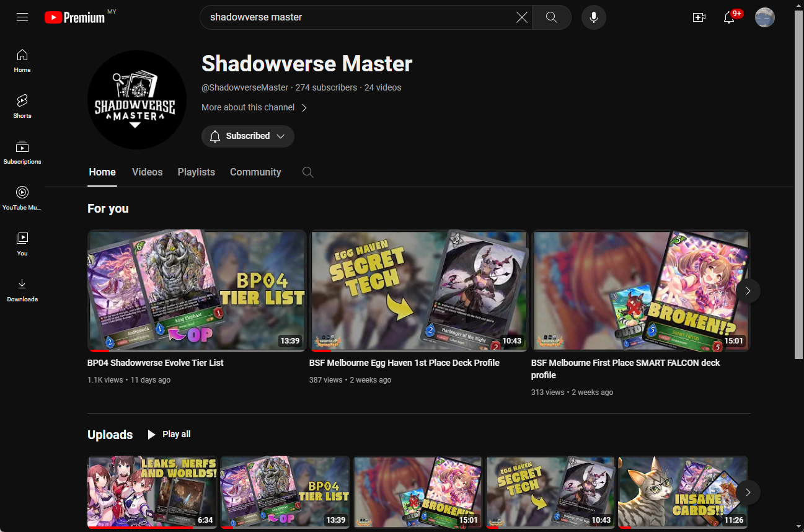Open Insane Cards cat upload thumbnail
Image resolution: width=804 pixels, height=532 pixels.
(683, 492)
